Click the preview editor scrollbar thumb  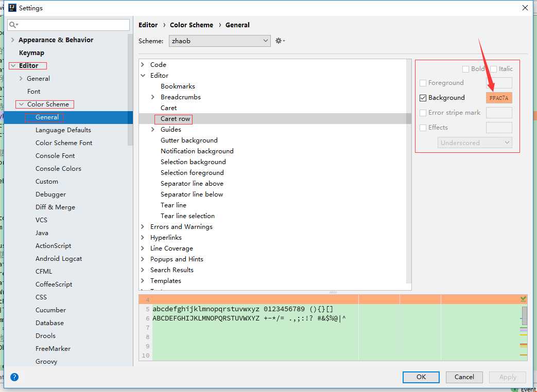click(524, 316)
